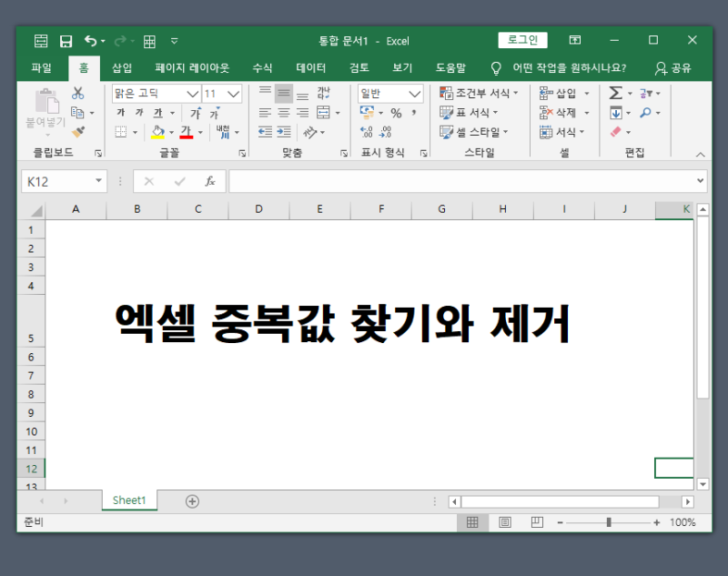Screen dimensions: 728x576
Task: Click the 공유 share button
Action: (x=672, y=67)
